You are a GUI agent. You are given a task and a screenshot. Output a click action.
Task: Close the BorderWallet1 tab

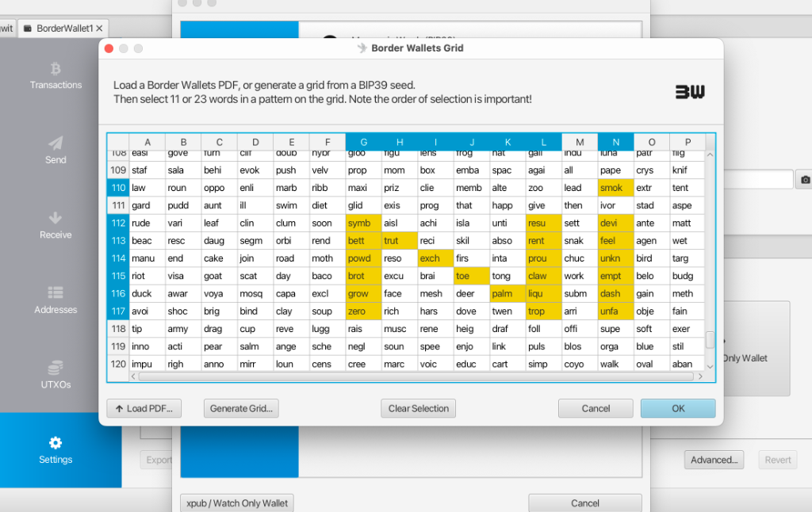pyautogui.click(x=99, y=29)
